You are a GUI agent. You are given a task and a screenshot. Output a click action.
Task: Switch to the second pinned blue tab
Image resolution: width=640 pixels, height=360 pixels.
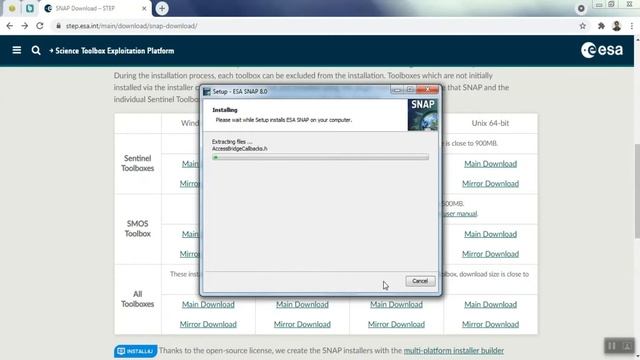(x=30, y=8)
